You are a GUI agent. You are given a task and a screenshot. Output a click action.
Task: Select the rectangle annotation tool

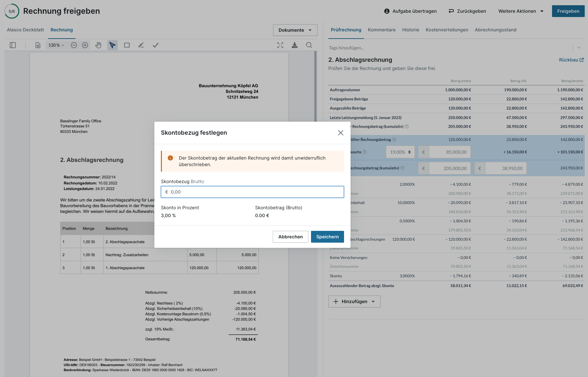point(127,45)
